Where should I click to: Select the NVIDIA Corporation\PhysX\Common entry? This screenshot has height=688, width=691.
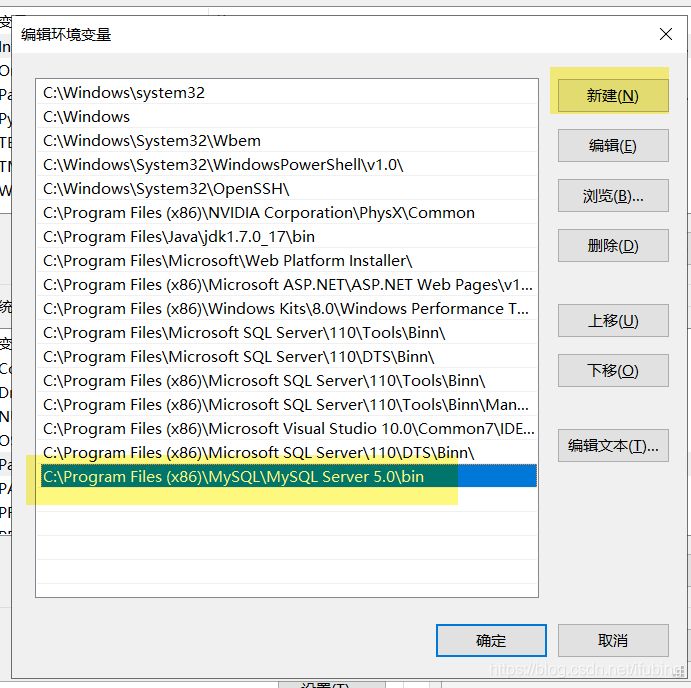(287, 213)
